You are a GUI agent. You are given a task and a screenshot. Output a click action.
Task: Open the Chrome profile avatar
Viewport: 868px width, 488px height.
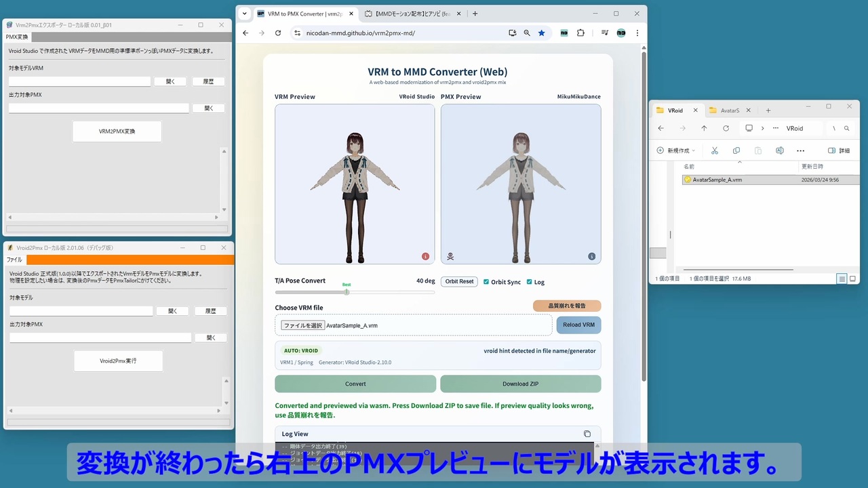tap(620, 33)
